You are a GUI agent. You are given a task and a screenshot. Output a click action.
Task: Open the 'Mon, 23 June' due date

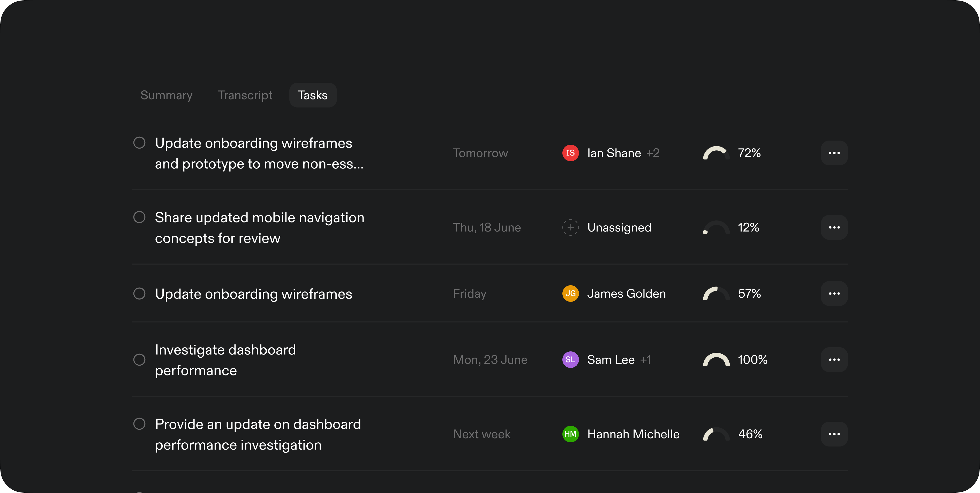(490, 360)
